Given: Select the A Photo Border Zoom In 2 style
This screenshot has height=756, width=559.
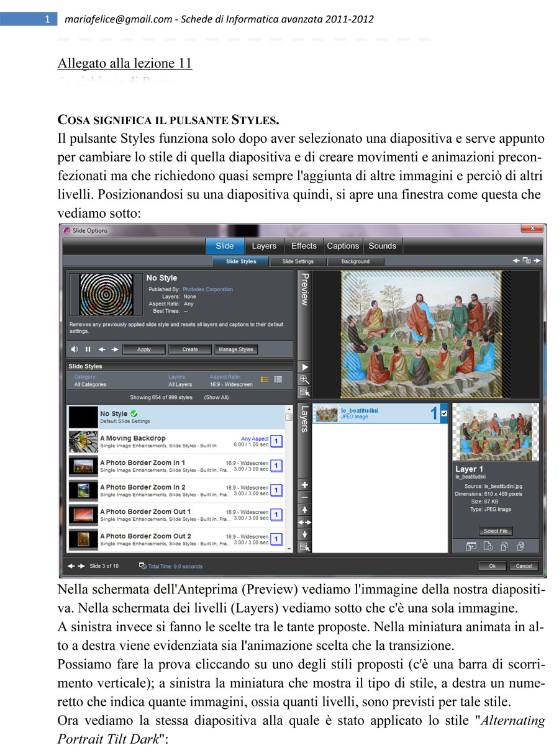Looking at the screenshot, I should point(176,490).
